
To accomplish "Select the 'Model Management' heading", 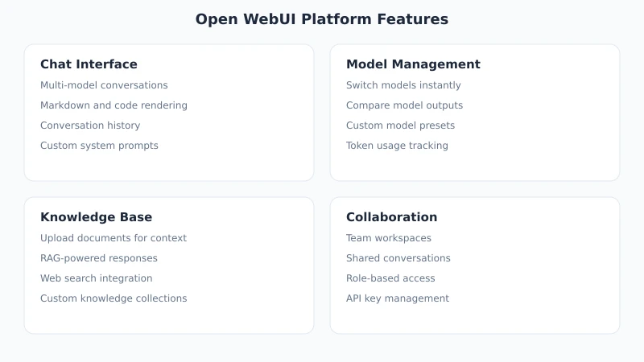I will point(413,64).
